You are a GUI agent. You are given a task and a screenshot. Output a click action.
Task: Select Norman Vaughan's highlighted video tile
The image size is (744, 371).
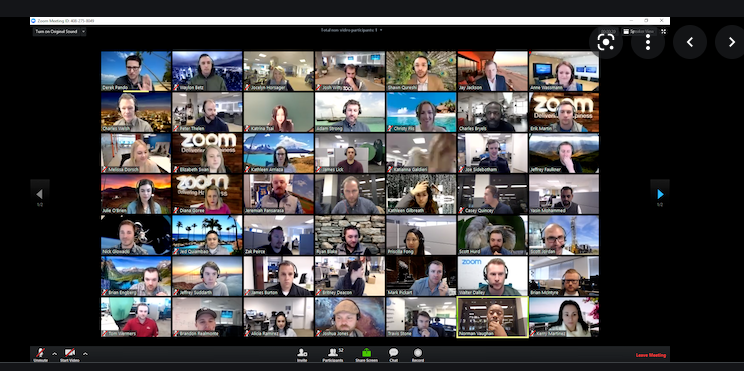click(x=493, y=317)
